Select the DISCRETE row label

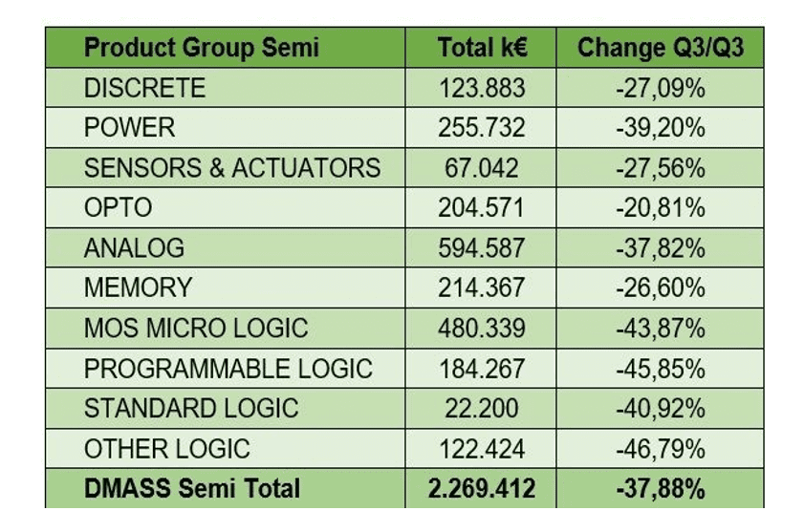pos(144,88)
